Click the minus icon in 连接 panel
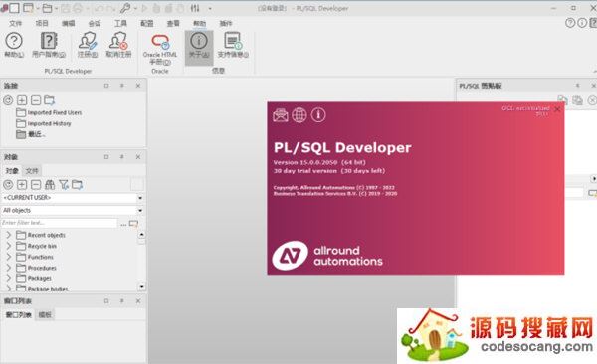 [36, 100]
